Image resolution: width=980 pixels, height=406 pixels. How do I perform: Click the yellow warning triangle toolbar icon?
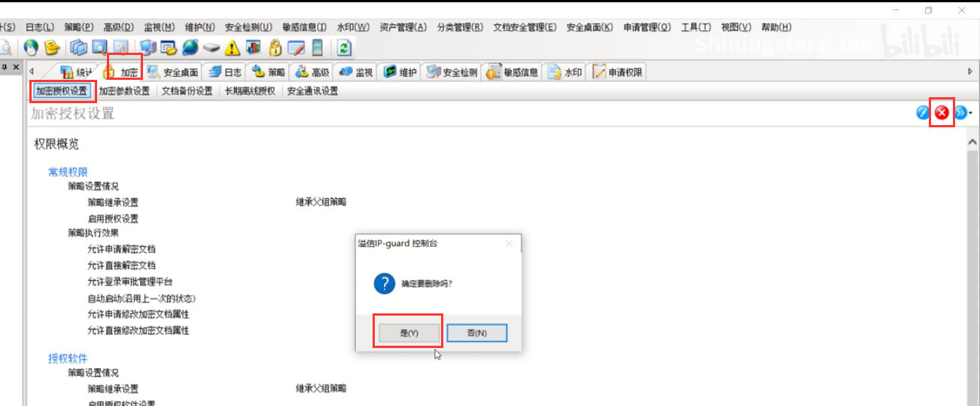tap(233, 47)
